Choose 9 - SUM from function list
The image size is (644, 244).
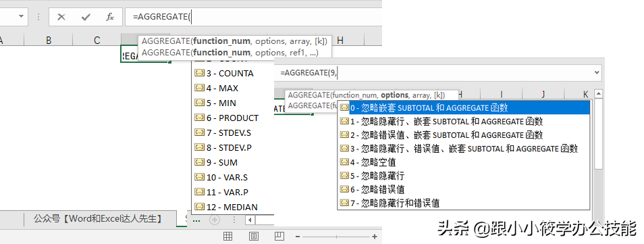coord(232,162)
